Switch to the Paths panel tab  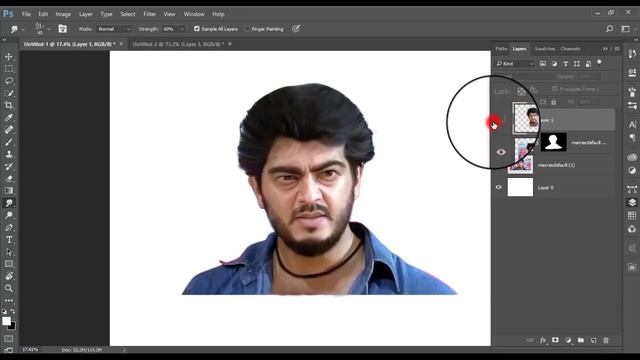click(501, 49)
